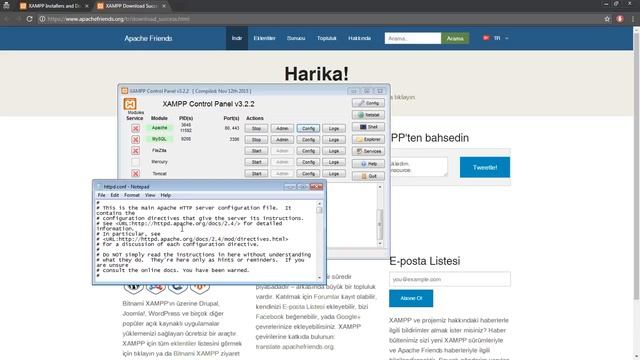The height and width of the screenshot is (360, 640).
Task: Open Windows Services from XAMPP panel
Action: (368, 151)
